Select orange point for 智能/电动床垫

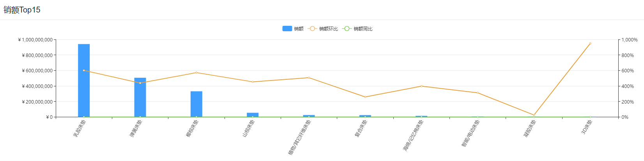coord(478,93)
